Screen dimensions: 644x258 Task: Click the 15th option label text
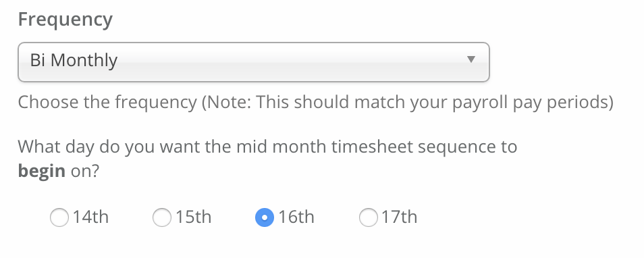pos(194,217)
